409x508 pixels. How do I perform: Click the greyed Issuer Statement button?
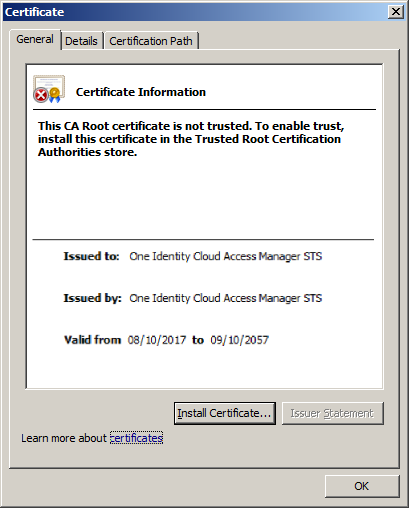pos(332,413)
